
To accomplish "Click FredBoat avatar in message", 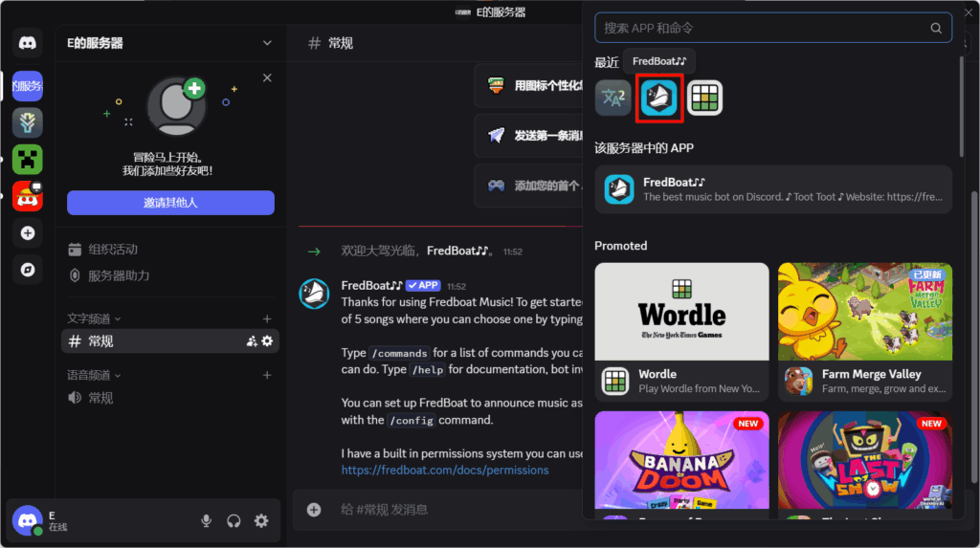I will point(314,294).
